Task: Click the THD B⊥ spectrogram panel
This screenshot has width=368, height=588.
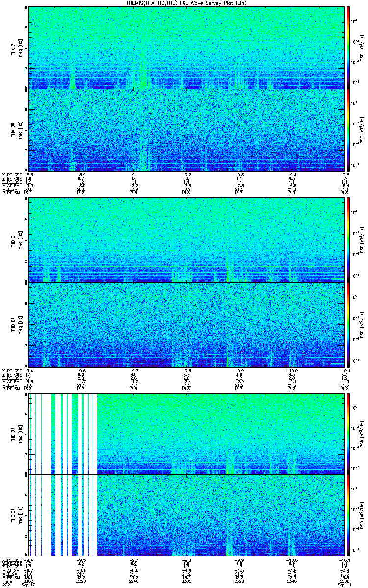Action: point(186,240)
